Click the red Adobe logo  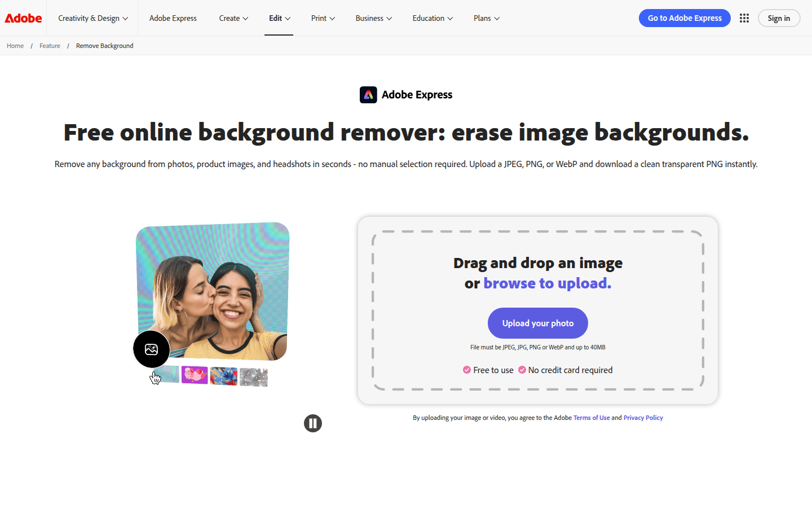pyautogui.click(x=23, y=18)
